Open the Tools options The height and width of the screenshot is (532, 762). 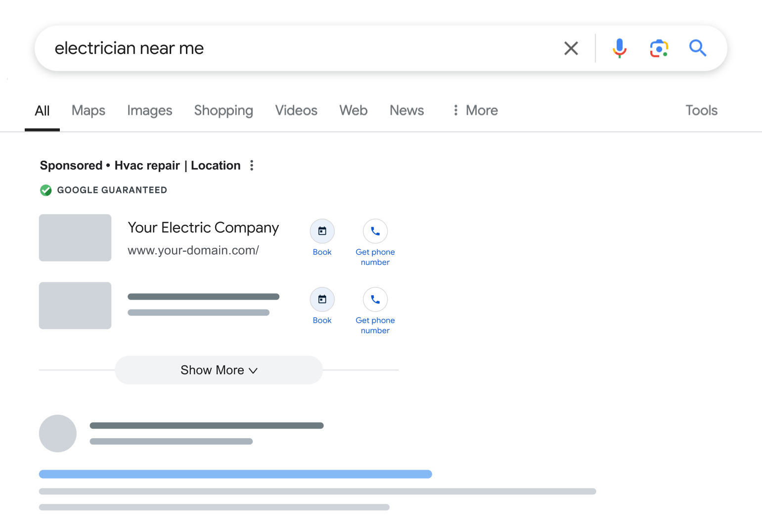pos(701,110)
